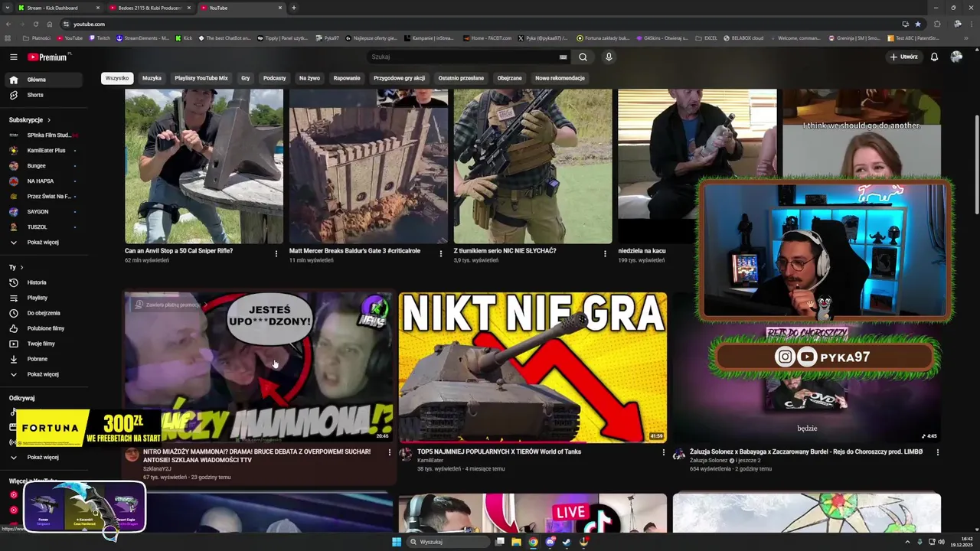Image resolution: width=980 pixels, height=551 pixels.
Task: Open a new browser tab
Action: click(x=294, y=8)
